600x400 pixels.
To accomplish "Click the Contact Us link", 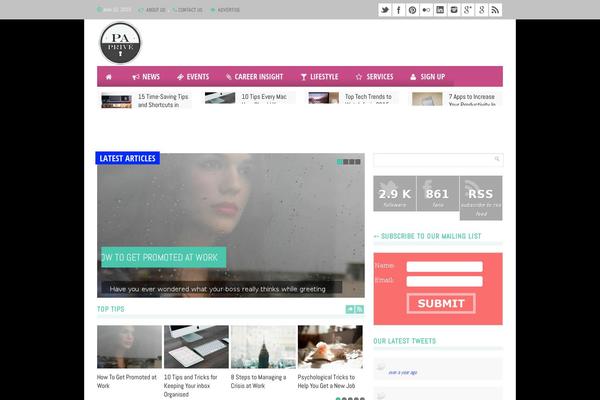I will click(x=188, y=10).
